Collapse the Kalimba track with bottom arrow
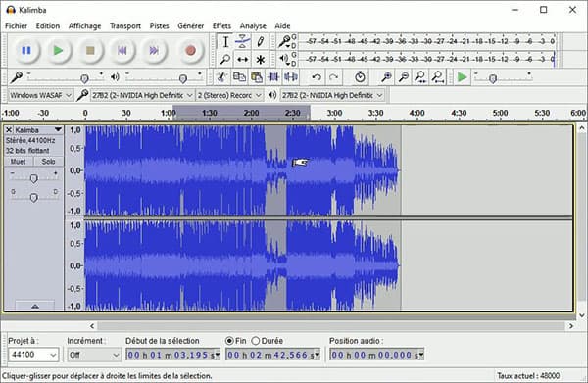The height and width of the screenshot is (383, 588). coord(35,306)
